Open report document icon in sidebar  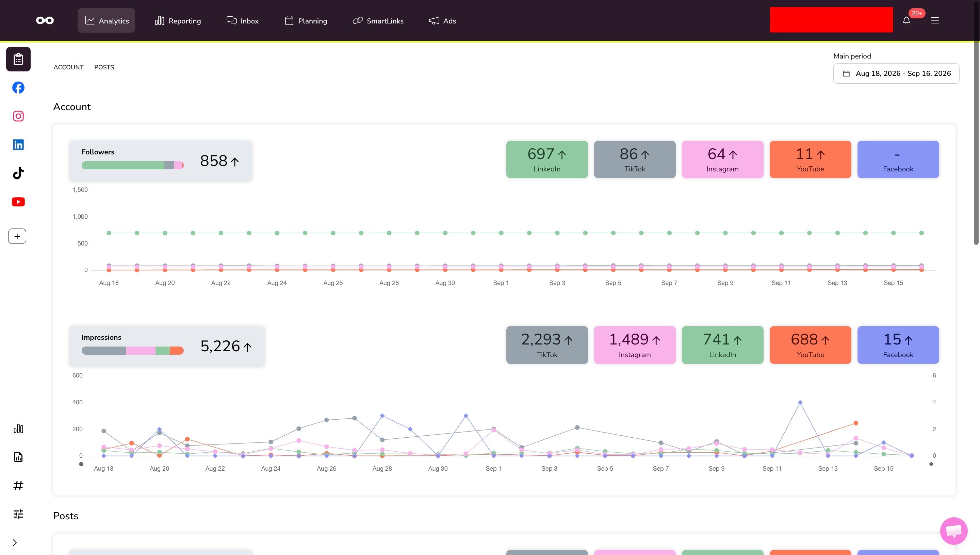tap(18, 457)
